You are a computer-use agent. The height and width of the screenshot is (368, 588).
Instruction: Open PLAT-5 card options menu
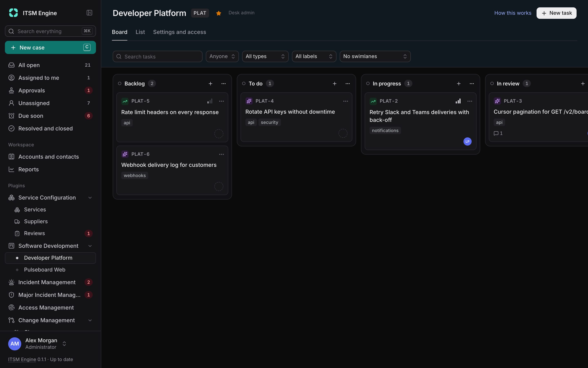pos(221,101)
